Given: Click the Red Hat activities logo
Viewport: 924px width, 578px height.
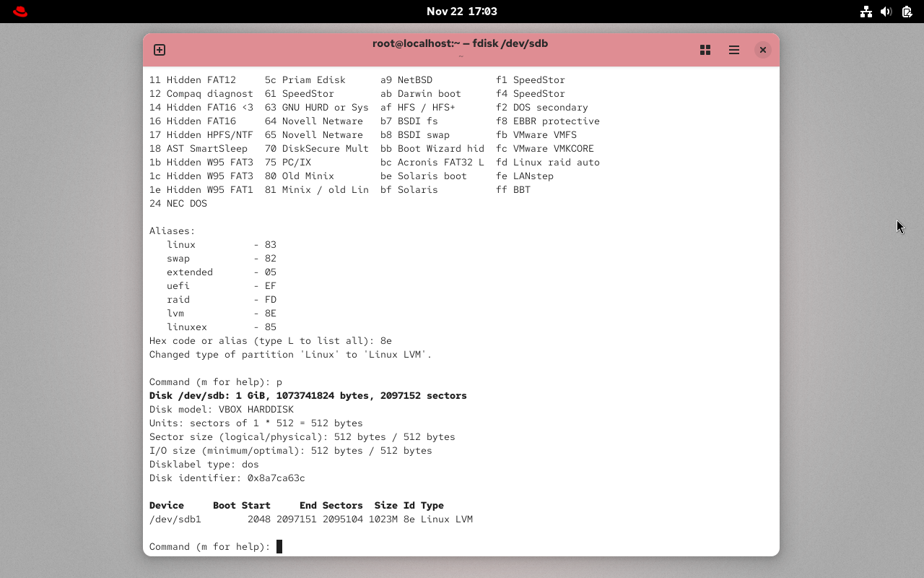Looking at the screenshot, I should click(x=19, y=11).
